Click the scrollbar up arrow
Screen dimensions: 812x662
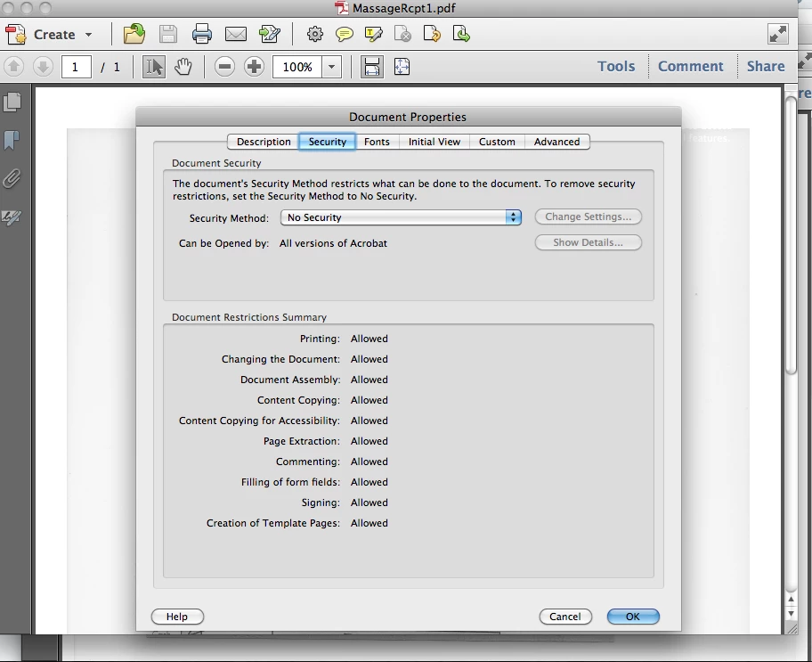click(791, 600)
